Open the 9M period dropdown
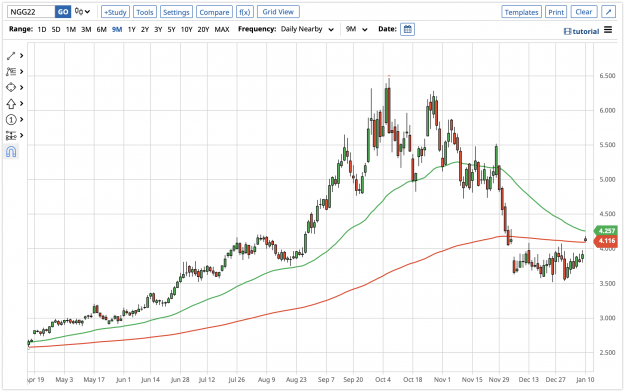 356,29
